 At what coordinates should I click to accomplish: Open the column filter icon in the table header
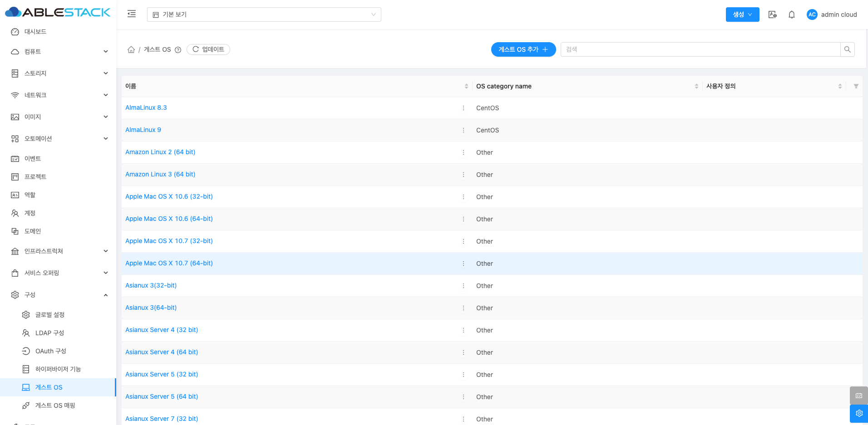click(x=856, y=86)
